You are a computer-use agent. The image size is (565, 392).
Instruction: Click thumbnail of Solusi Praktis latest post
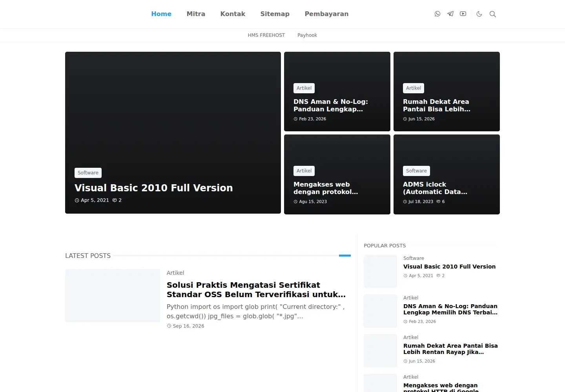pos(113,296)
